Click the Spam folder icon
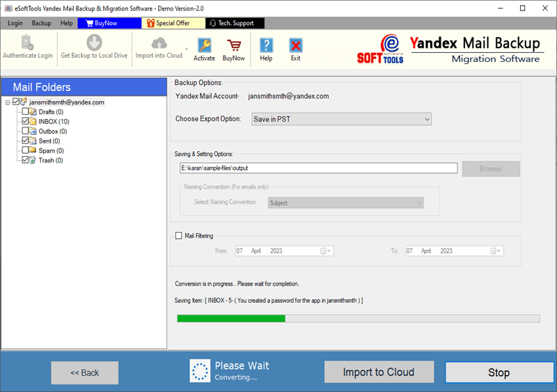This screenshot has height=392, width=557. (x=33, y=150)
